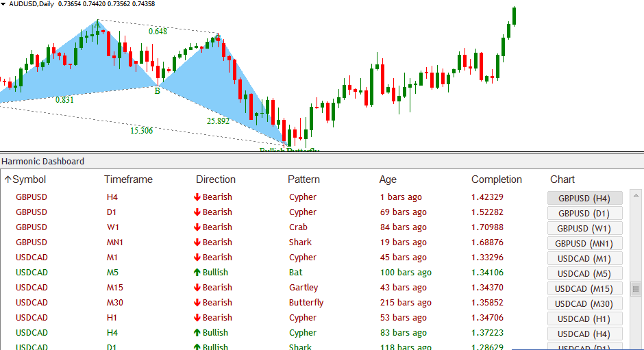Select GBPUSD symbol in the MN1 row
Image resolution: width=644 pixels, height=350 pixels.
pos(32,242)
